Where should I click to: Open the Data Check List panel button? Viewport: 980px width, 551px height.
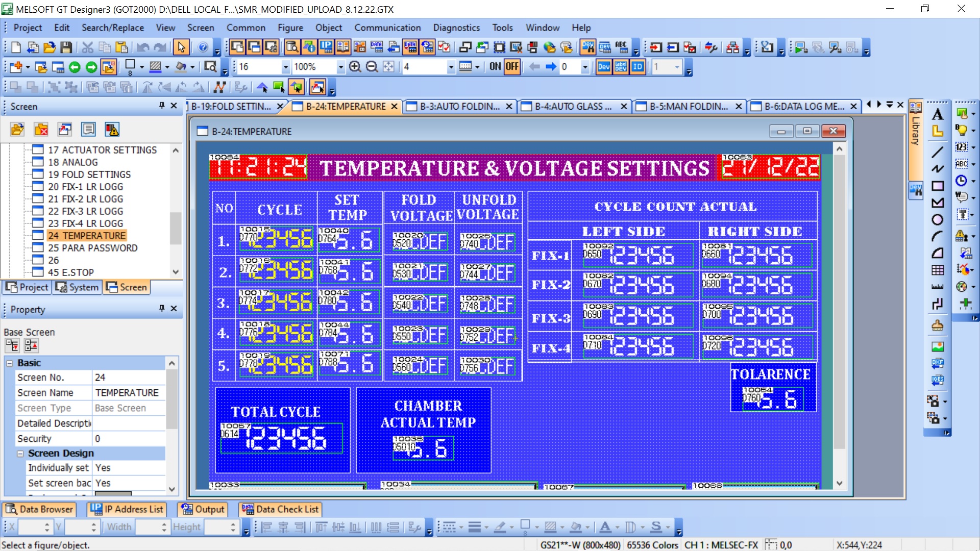click(281, 509)
